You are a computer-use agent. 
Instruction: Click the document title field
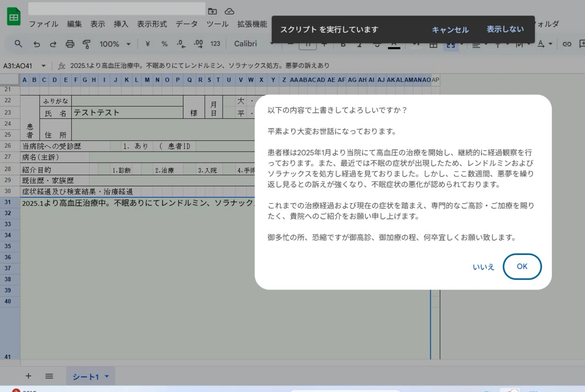click(117, 9)
